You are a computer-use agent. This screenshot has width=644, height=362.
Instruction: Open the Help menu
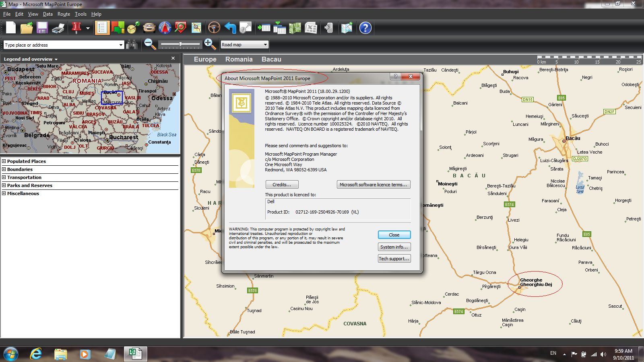pos(96,14)
